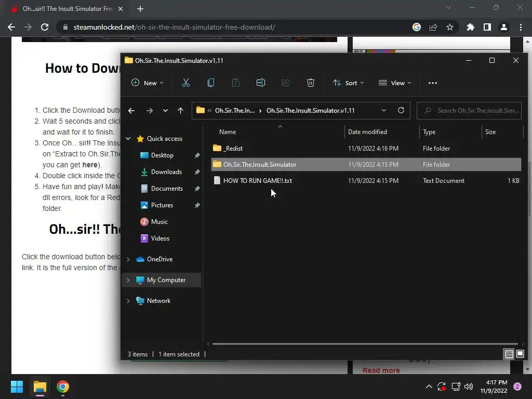Screen dimensions: 532x399
Task: Go back in File Explorer
Action: [131, 111]
